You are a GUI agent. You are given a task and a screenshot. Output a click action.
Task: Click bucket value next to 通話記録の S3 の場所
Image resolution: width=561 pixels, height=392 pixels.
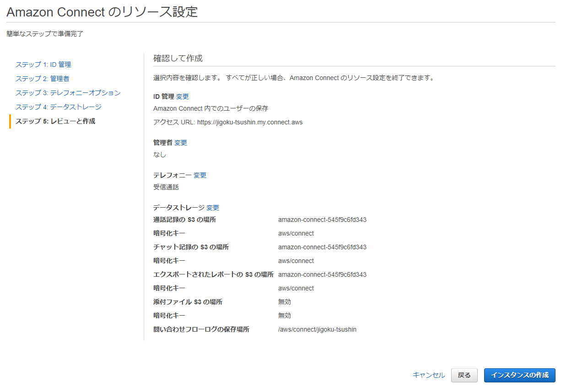[322, 220]
